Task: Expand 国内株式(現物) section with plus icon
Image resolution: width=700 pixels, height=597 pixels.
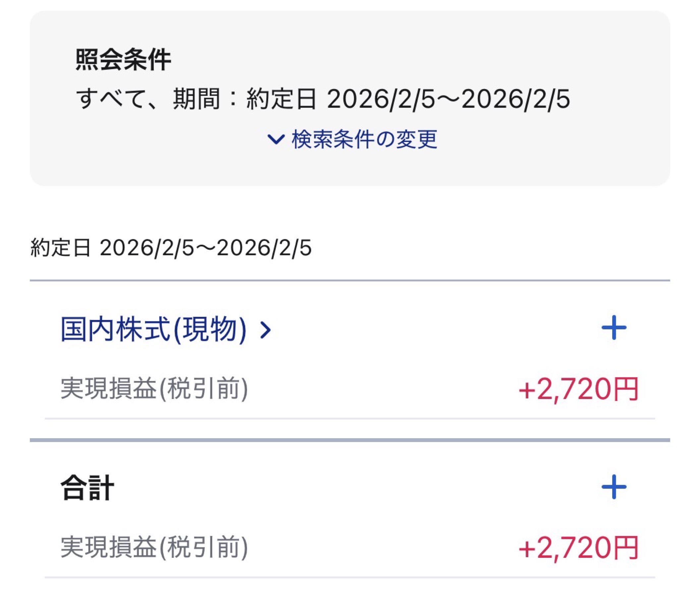Action: coord(614,328)
